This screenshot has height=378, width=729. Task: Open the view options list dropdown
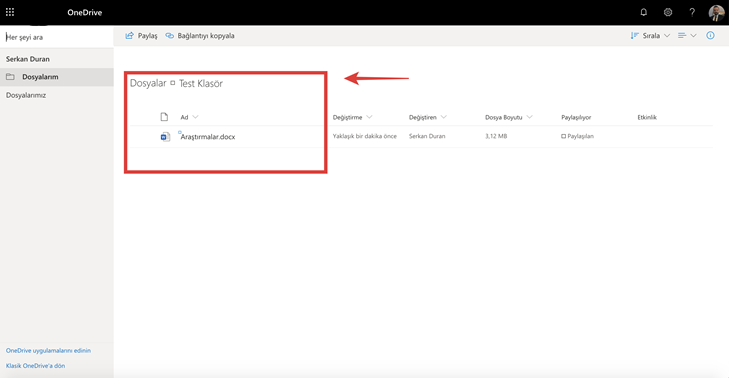click(x=687, y=36)
